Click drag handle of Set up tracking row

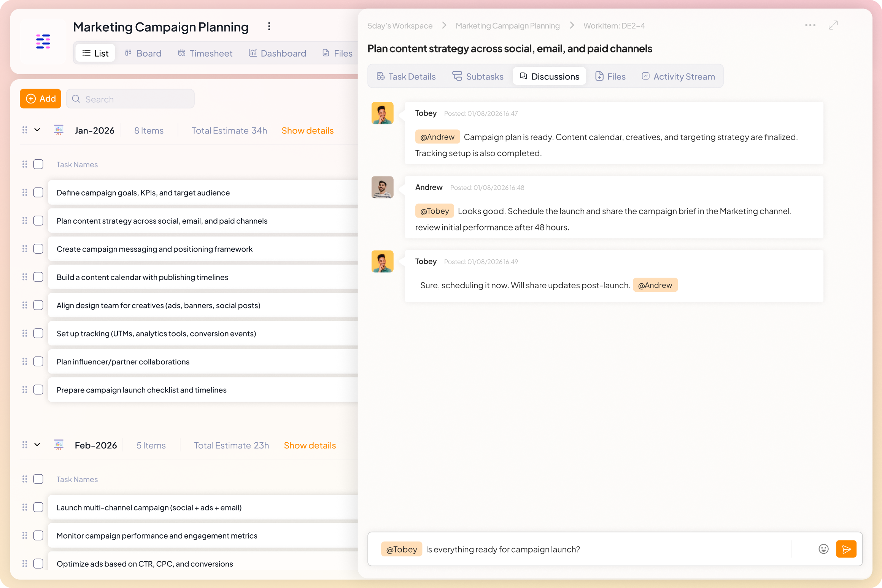pos(25,333)
